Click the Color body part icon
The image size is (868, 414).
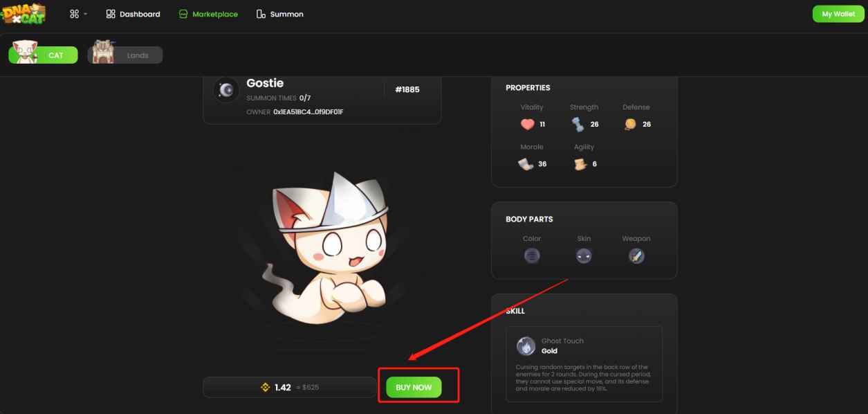pyautogui.click(x=532, y=256)
